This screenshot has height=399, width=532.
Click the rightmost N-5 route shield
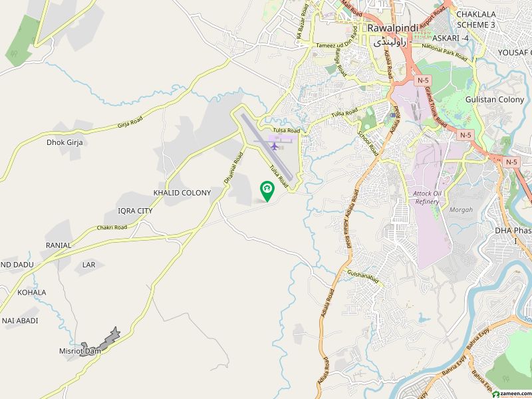click(511, 162)
